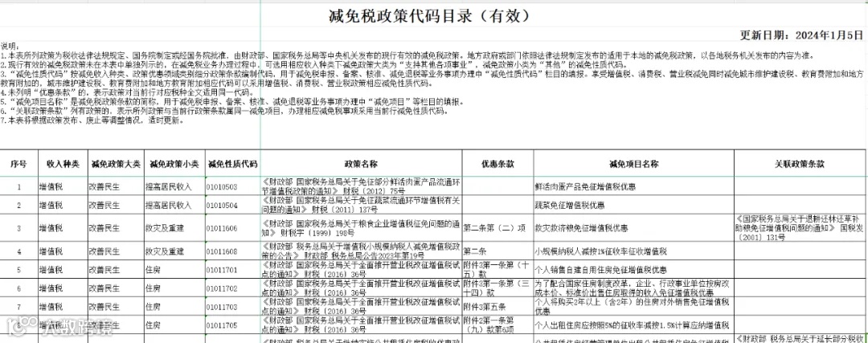Screen dimensions: 868x343
Task: Select the code cell 01011701
Action: click(232, 270)
